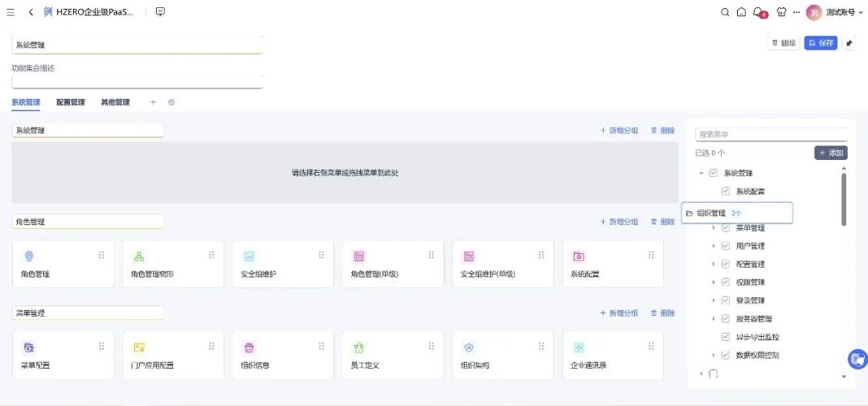The image size is (868, 406).
Task: Click 新增分组 in the 角色管理 group
Action: click(619, 222)
